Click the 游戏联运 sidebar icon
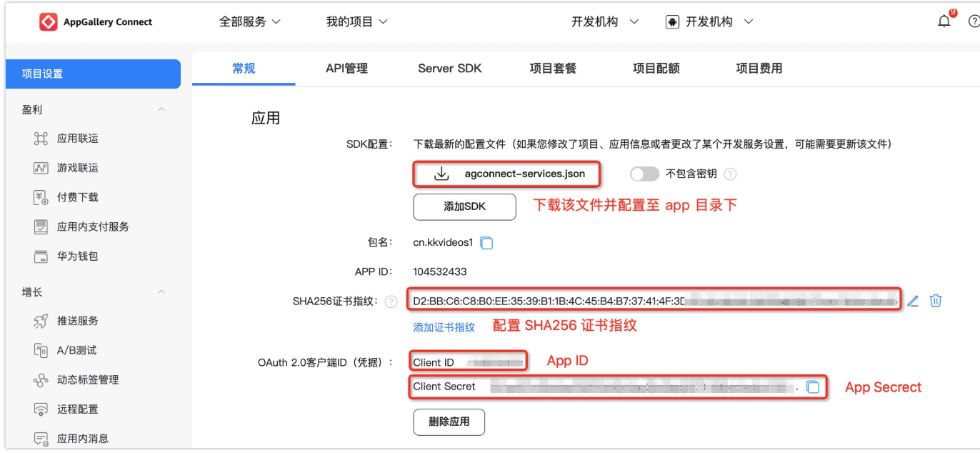 41,168
